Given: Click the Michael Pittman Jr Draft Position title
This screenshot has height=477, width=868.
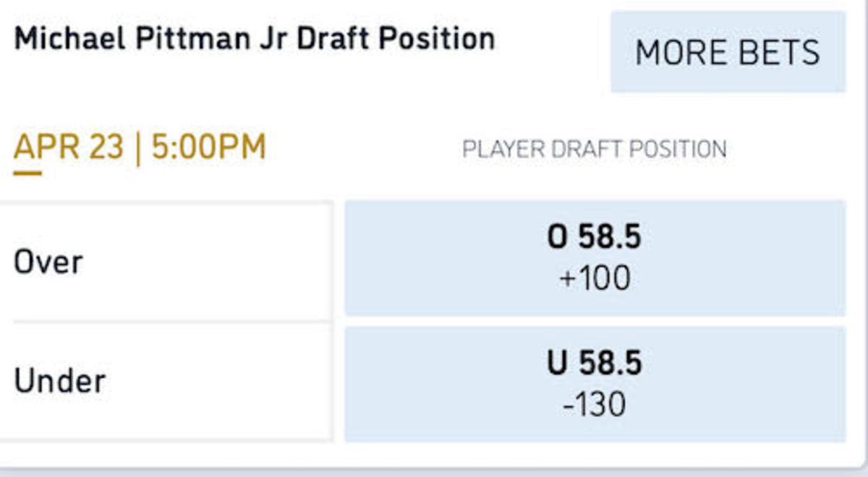Looking at the screenshot, I should pyautogui.click(x=255, y=38).
